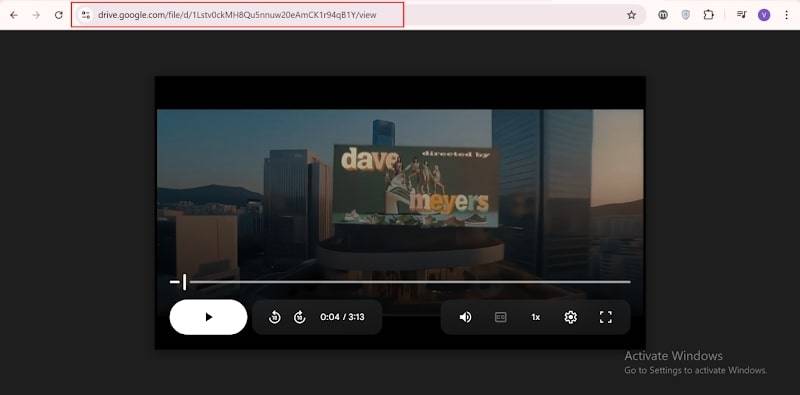This screenshot has width=800, height=395.
Task: Open the shield extension icon
Action: [x=686, y=15]
